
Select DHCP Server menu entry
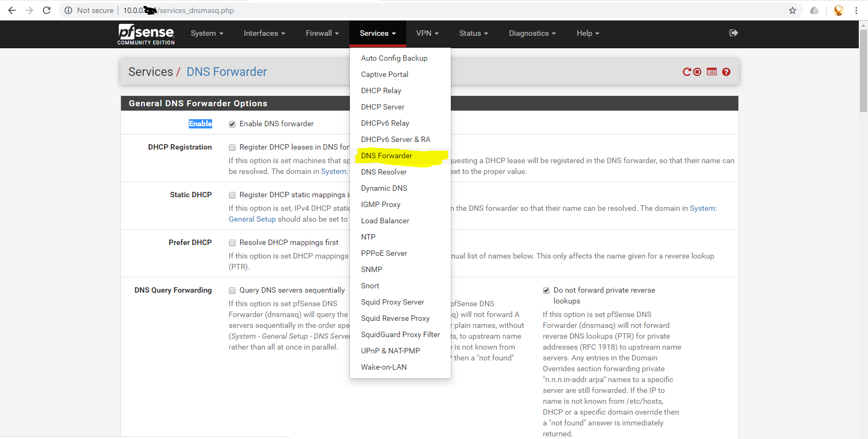click(x=400, y=107)
